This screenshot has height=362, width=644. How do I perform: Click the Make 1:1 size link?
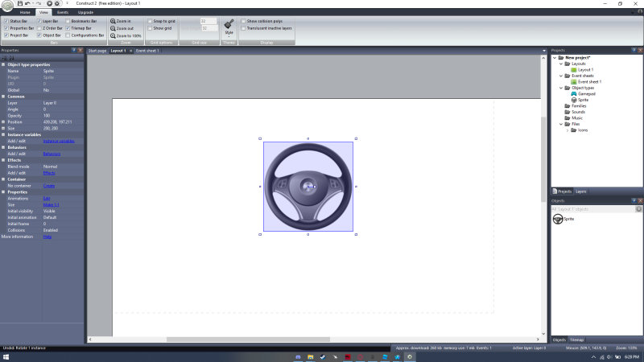click(51, 205)
